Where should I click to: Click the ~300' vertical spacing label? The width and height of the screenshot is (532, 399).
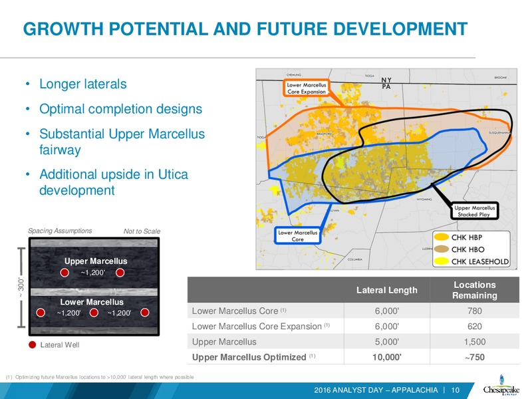[21, 288]
